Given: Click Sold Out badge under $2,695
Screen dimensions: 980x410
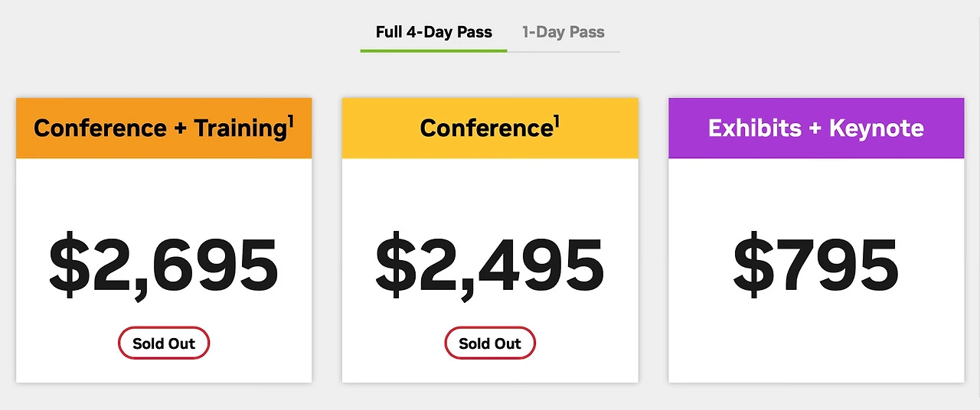Looking at the screenshot, I should pos(164,343).
